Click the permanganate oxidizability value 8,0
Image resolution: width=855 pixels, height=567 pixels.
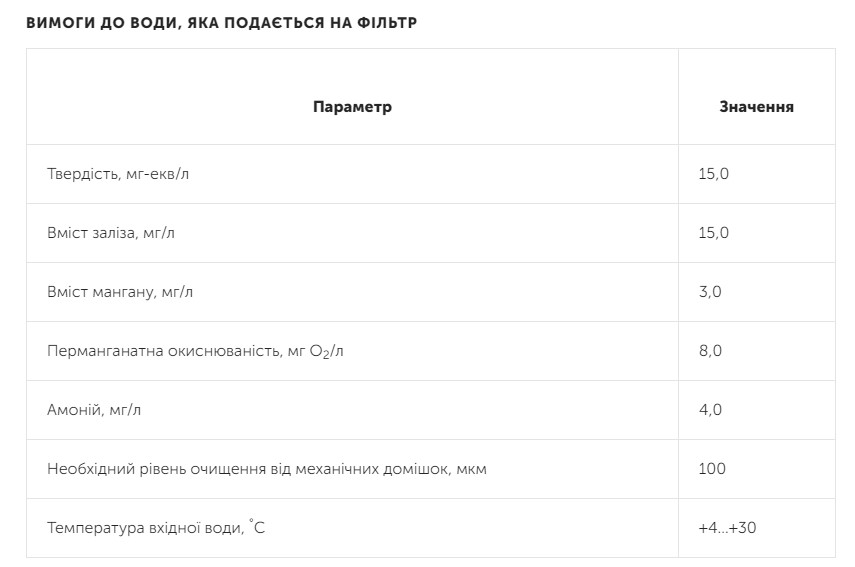710,351
